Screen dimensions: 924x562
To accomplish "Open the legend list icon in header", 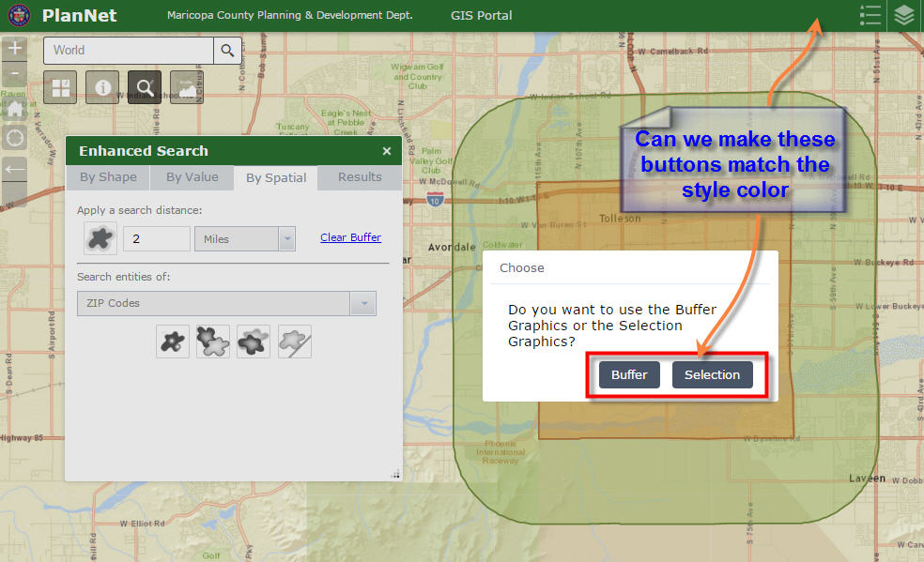I will (870, 15).
